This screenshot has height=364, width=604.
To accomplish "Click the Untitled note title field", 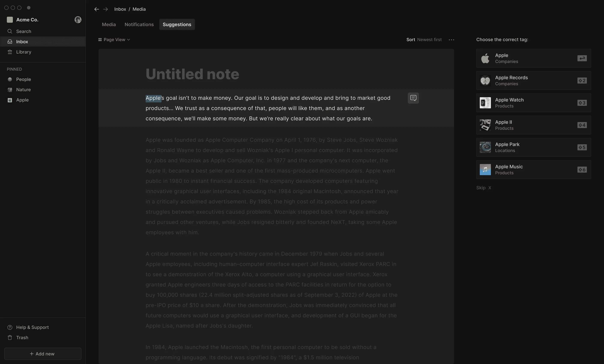I will tap(192, 74).
